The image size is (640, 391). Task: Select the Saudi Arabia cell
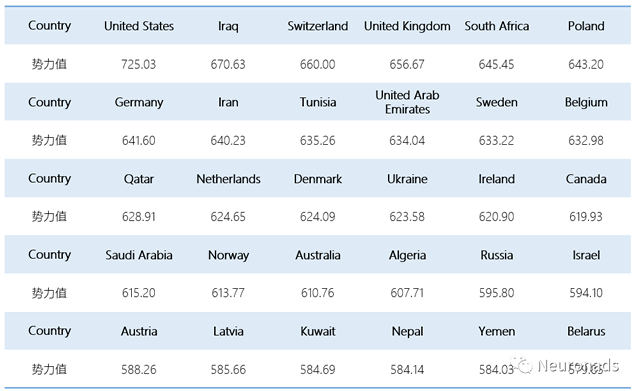tap(139, 255)
